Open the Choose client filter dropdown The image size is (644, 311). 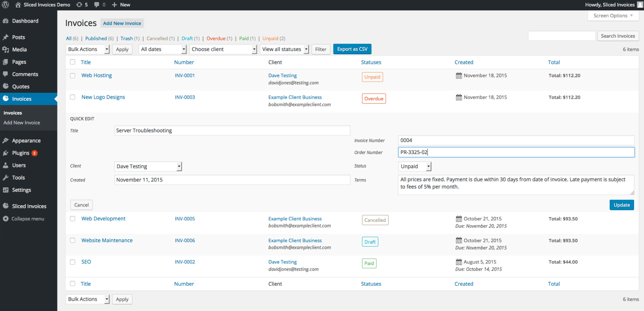tap(224, 49)
